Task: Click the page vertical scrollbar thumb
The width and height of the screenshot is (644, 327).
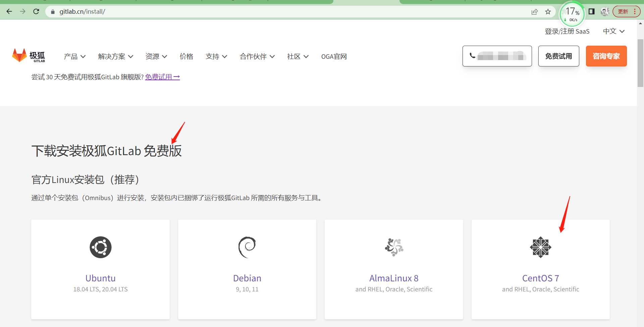Action: [x=641, y=63]
